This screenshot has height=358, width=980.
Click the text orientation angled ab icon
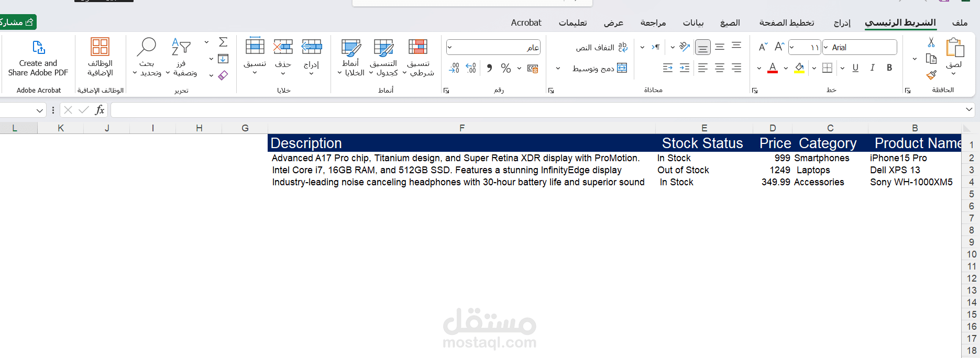(x=685, y=47)
